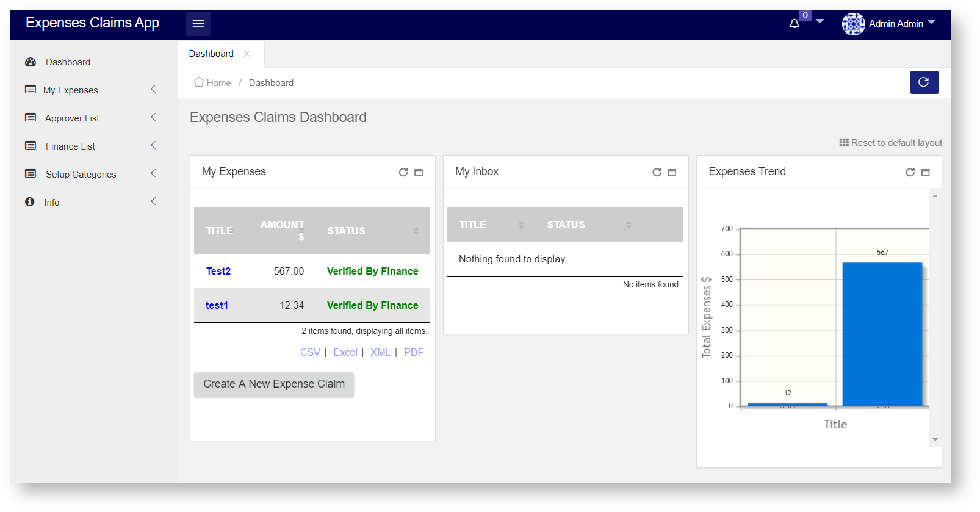
Task: Close the Dashboard tab
Action: point(247,54)
